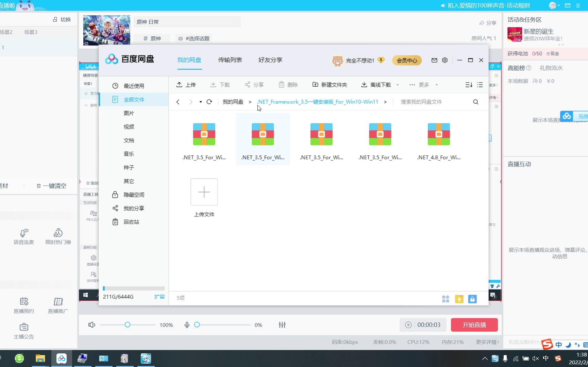Change the sort order with the sort icon
Image resolution: width=588 pixels, height=367 pixels.
click(x=469, y=85)
